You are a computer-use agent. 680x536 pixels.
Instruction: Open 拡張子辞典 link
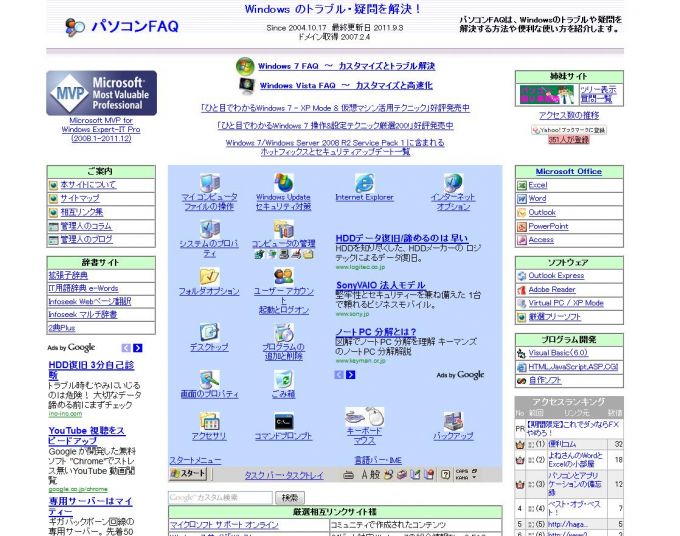[68, 275]
